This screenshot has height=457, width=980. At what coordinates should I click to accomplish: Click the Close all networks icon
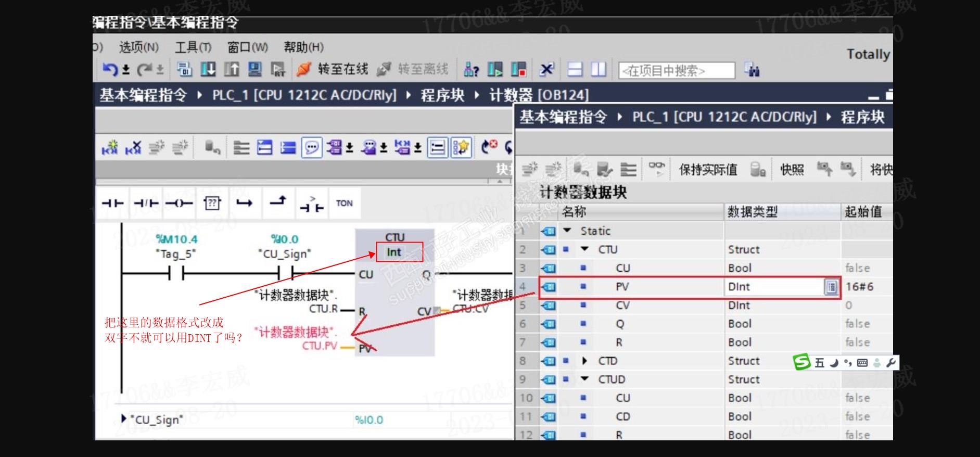pos(288,148)
